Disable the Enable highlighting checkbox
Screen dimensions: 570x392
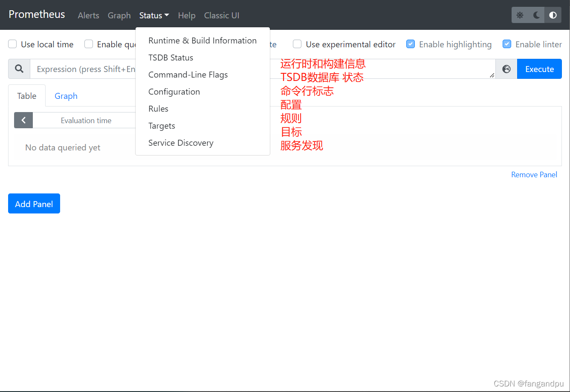point(411,44)
